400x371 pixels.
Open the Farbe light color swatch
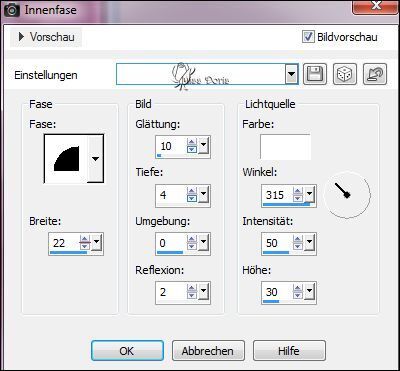[285, 147]
